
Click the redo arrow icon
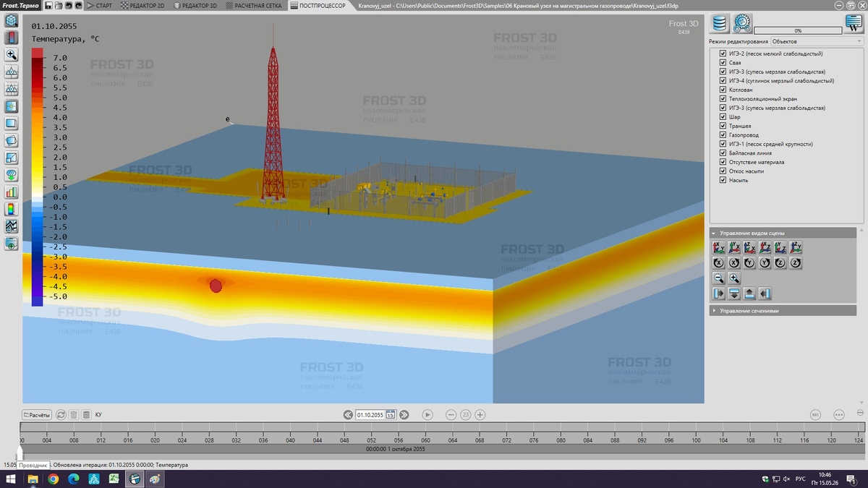(x=78, y=5)
